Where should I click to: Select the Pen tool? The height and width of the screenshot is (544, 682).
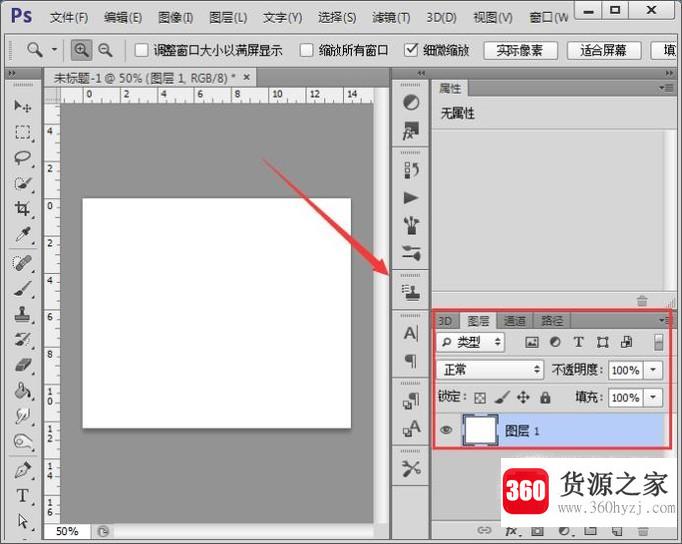[23, 470]
